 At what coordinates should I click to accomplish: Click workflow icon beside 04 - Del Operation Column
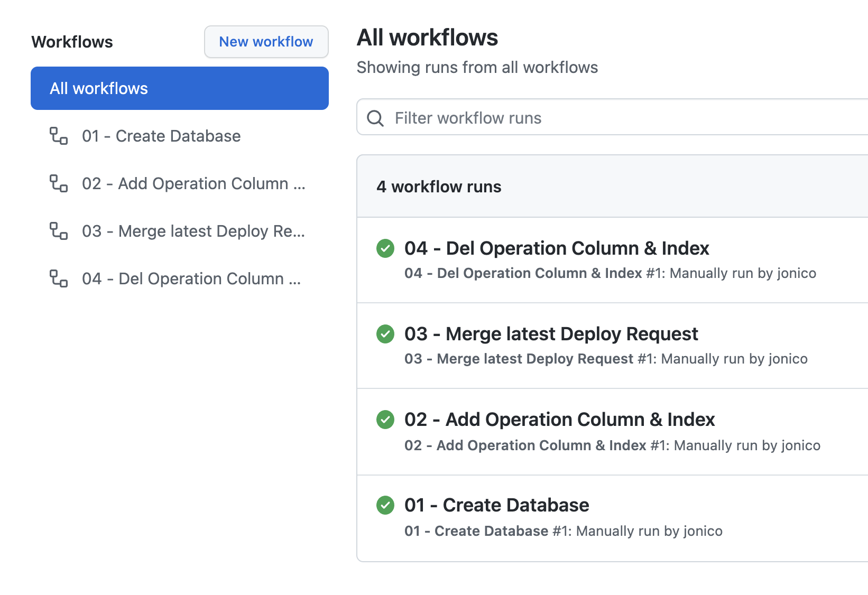coord(59,278)
